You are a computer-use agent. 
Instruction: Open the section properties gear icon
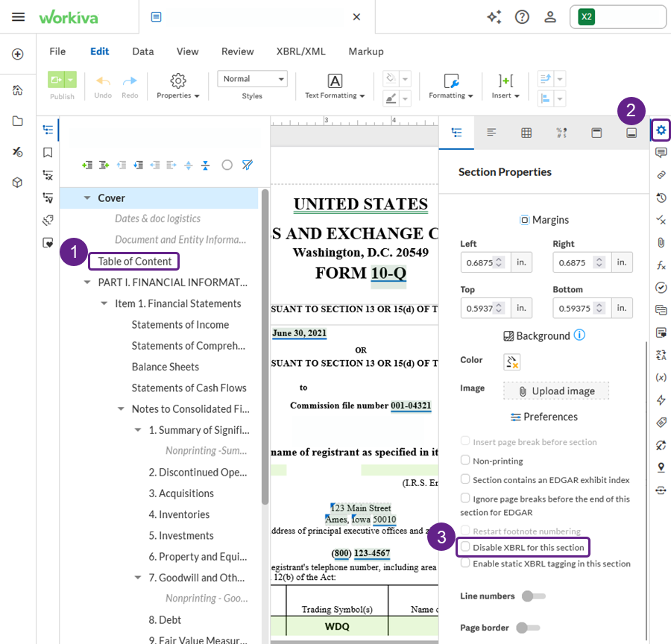(x=661, y=130)
